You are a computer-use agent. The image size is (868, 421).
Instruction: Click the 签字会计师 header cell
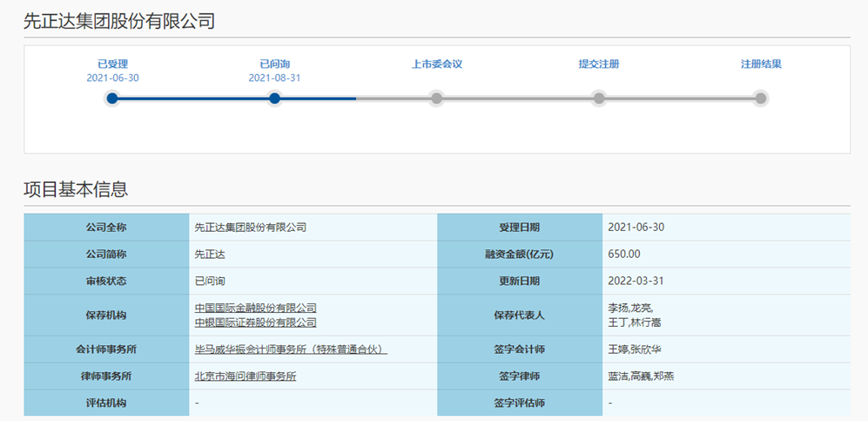point(520,350)
